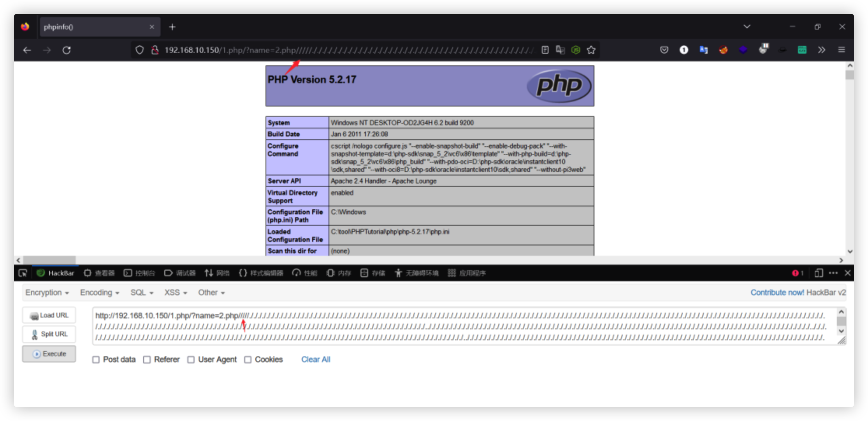868x421 pixels.
Task: Click the Clear All link
Action: [x=316, y=360]
